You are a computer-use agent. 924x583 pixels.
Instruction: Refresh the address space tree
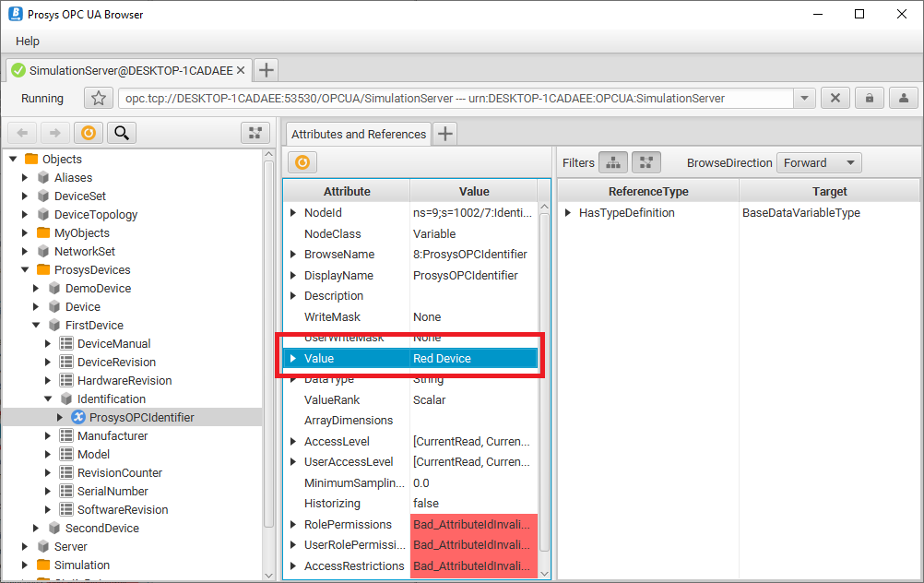[x=88, y=133]
